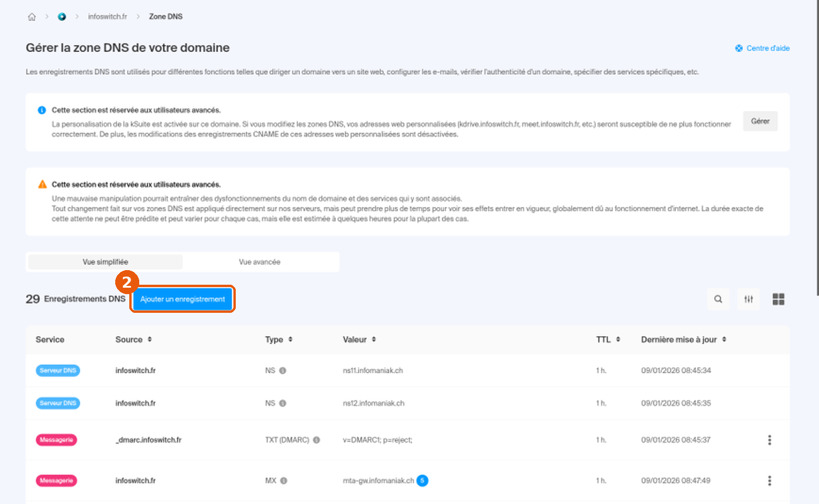The width and height of the screenshot is (819, 504).
Task: Click the Serveur DNS badge on ns11 row
Action: point(58,371)
